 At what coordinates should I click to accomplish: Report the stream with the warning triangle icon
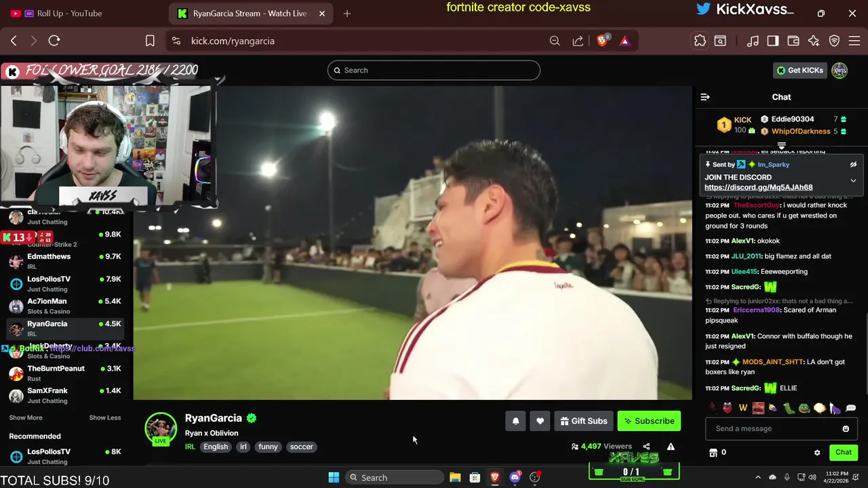671,446
